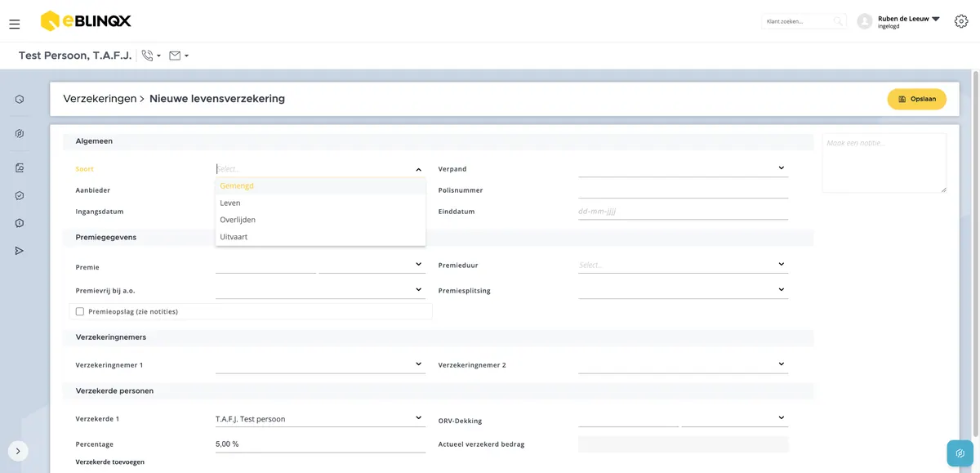Expand the Premievrij bij a.o. dropdown
Image resolution: width=980 pixels, height=473 pixels.
tap(320, 290)
